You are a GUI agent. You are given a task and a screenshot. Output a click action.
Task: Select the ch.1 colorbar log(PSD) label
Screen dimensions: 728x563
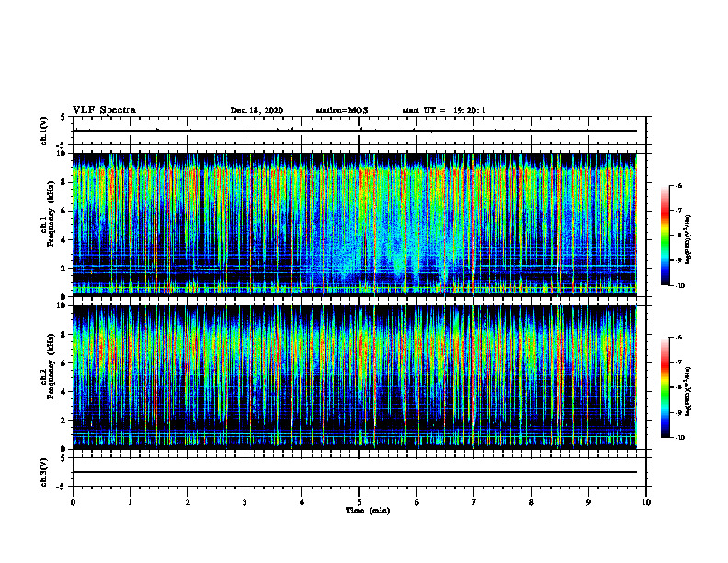pyautogui.click(x=688, y=240)
